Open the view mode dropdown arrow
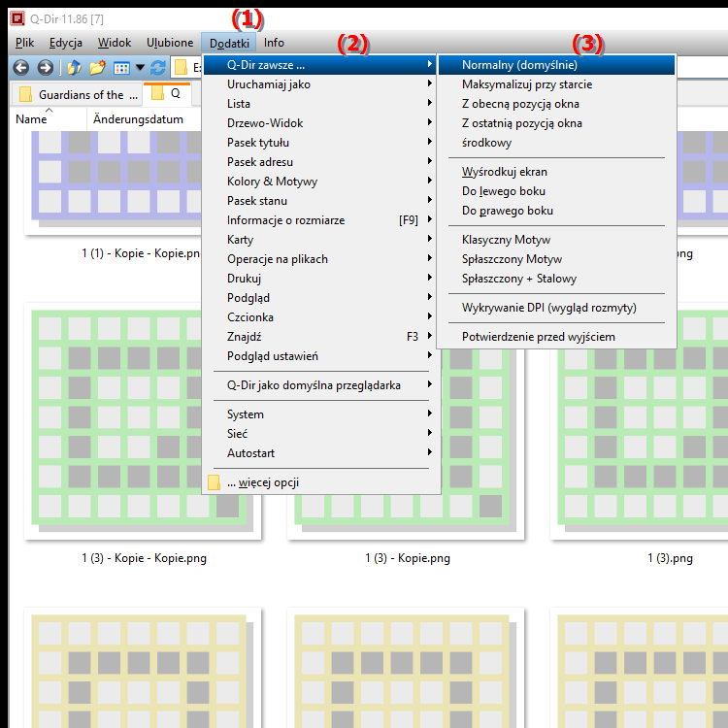 pyautogui.click(x=140, y=68)
